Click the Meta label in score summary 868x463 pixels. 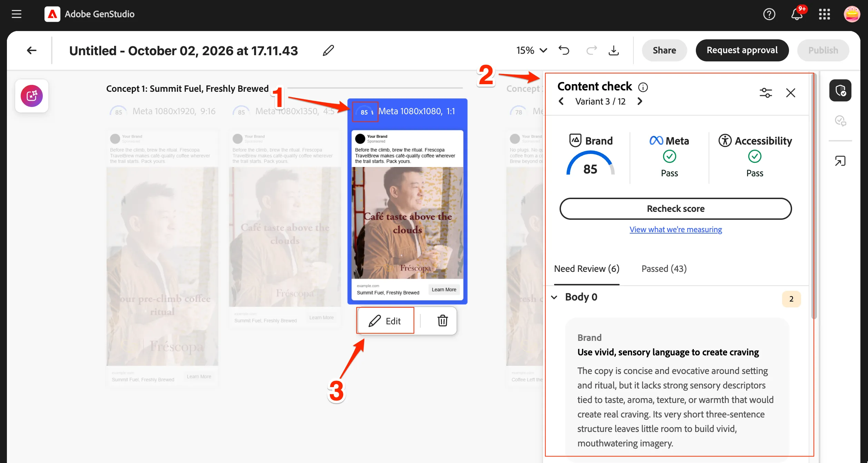point(677,141)
